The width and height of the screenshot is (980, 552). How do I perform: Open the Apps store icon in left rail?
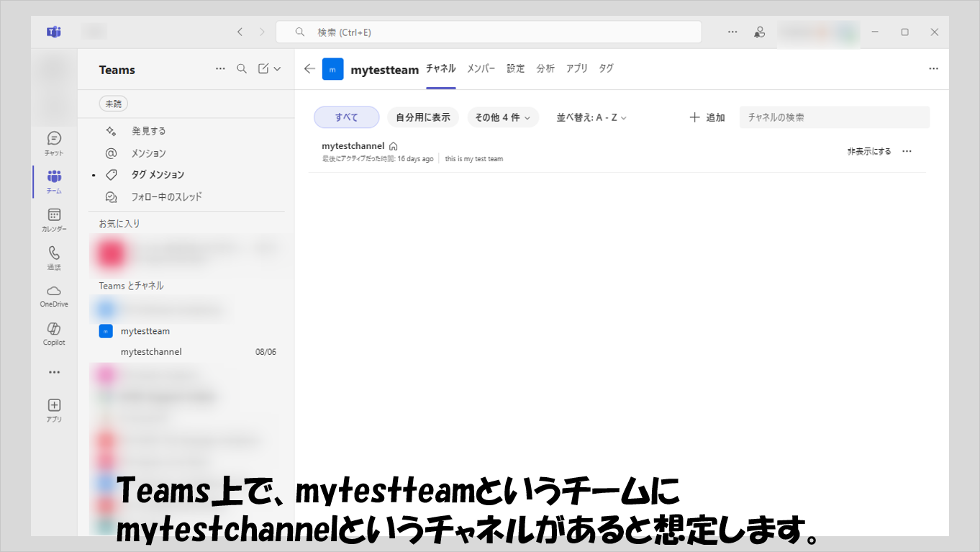(x=54, y=410)
